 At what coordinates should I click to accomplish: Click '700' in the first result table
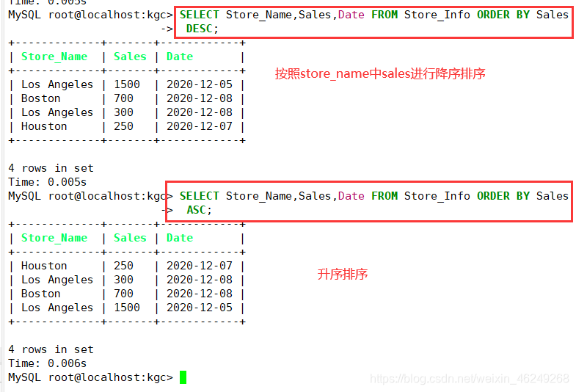point(123,98)
